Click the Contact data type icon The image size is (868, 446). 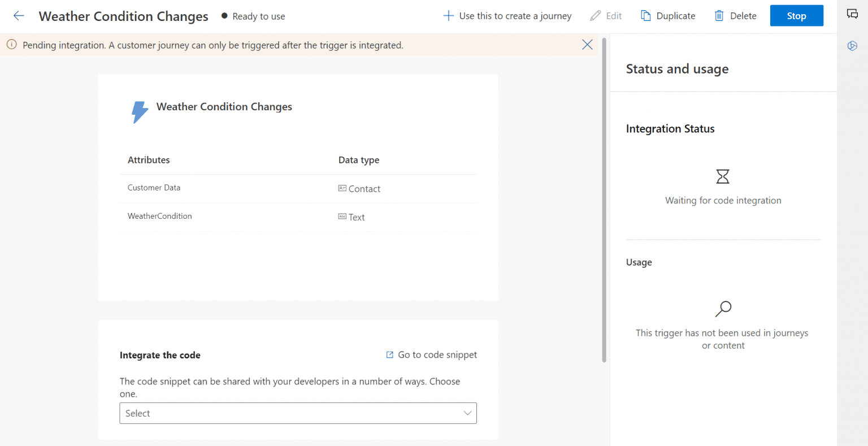click(x=342, y=188)
